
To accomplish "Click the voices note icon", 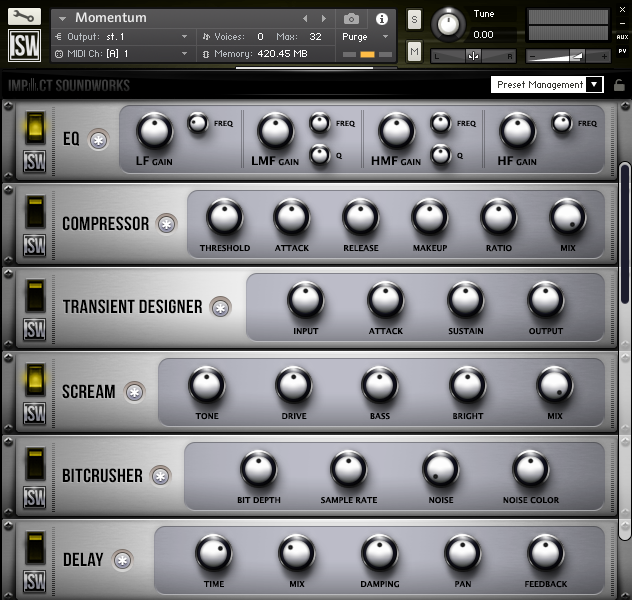I will pyautogui.click(x=206, y=37).
